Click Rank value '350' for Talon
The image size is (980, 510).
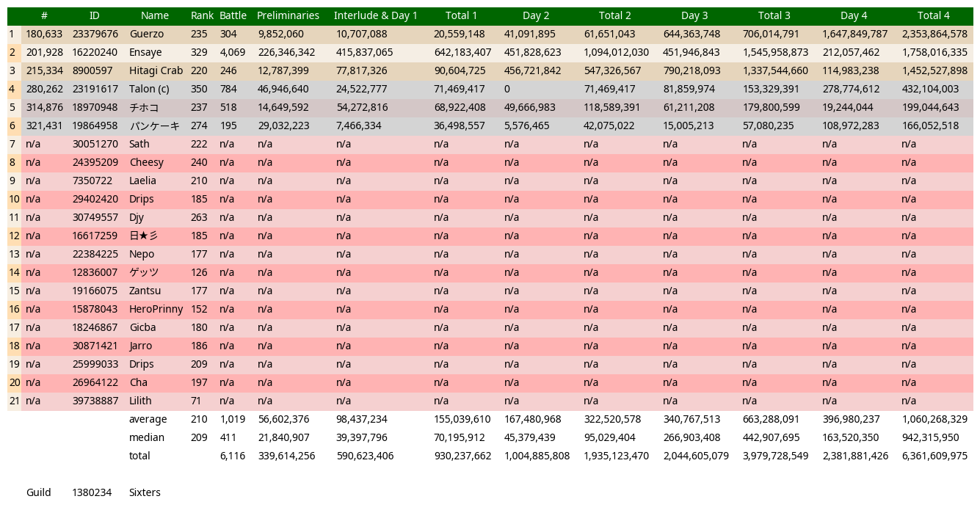[199, 89]
